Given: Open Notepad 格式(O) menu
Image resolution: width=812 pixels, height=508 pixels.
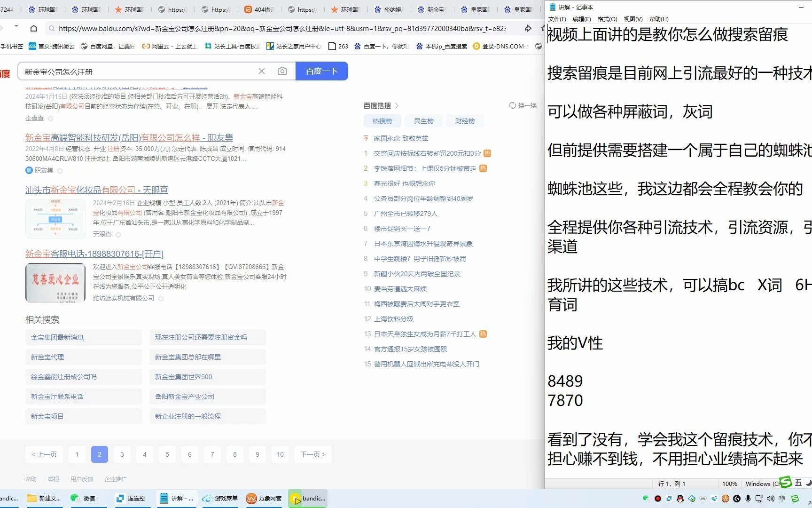Looking at the screenshot, I should (607, 19).
